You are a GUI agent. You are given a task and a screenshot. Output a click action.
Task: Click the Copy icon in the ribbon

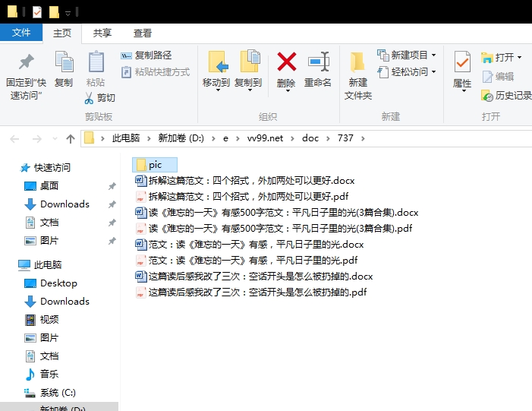64,62
